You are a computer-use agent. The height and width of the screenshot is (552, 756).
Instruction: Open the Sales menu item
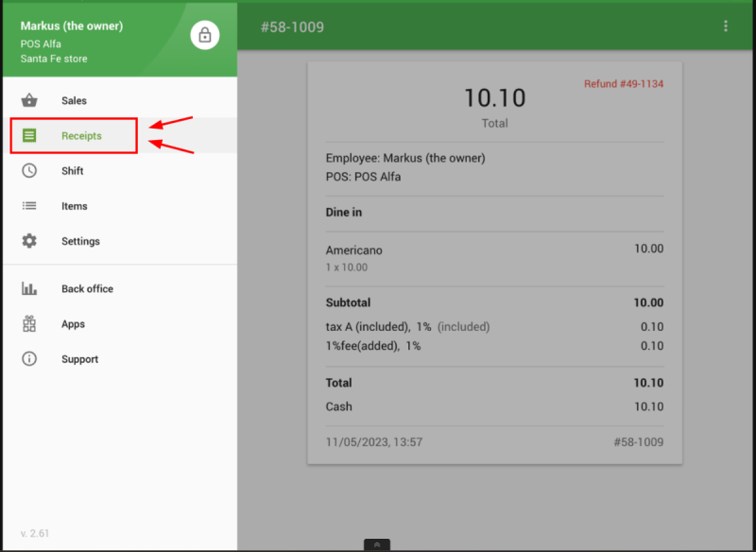74,101
